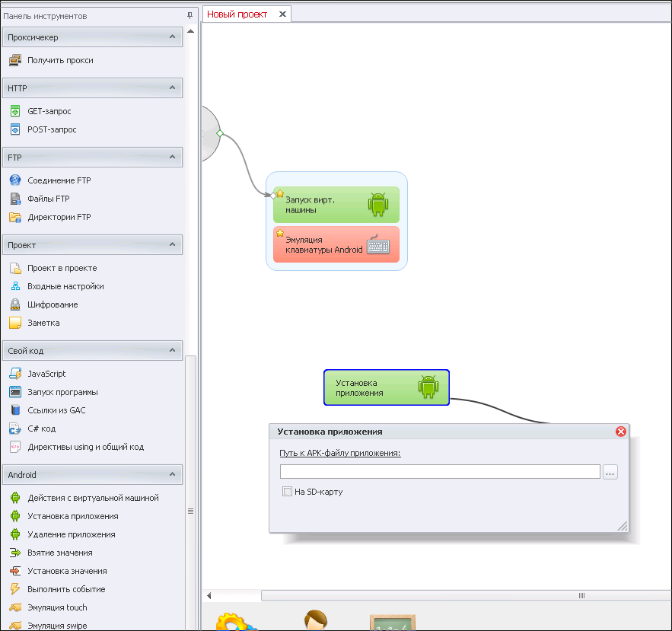
Task: Click the star marker on Эмуляция клавиатуры block
Action: coord(280,233)
